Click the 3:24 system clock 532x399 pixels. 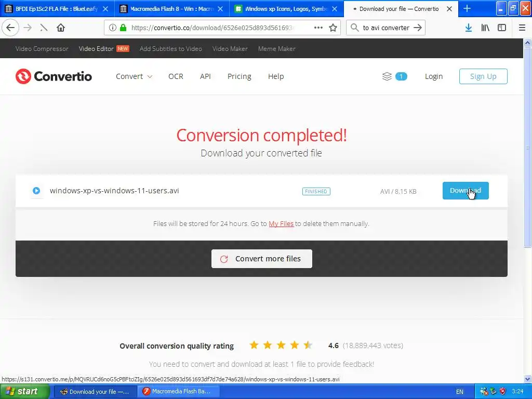pyautogui.click(x=517, y=392)
